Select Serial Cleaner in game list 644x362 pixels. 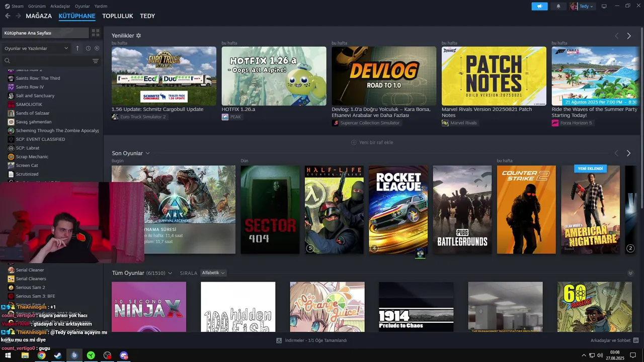30,270
